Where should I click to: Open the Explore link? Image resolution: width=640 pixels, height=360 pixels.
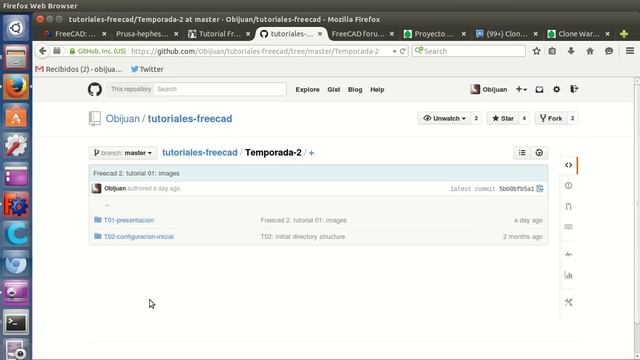coord(307,89)
